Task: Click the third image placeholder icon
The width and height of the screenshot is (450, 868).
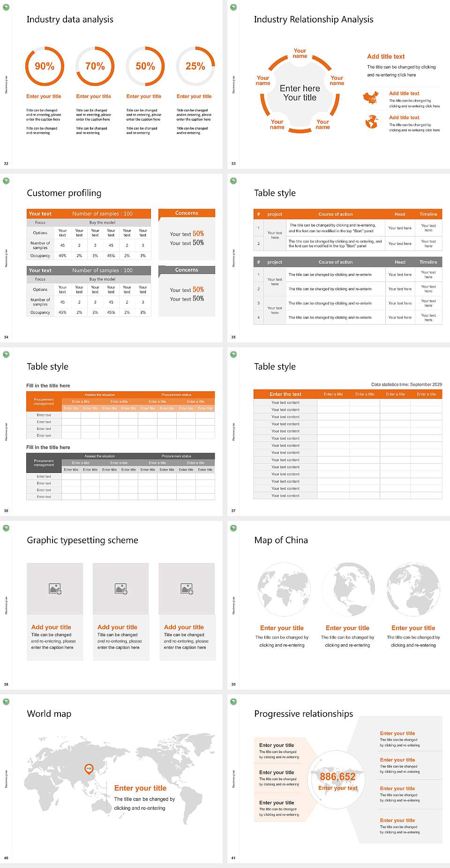Action: coord(187,589)
